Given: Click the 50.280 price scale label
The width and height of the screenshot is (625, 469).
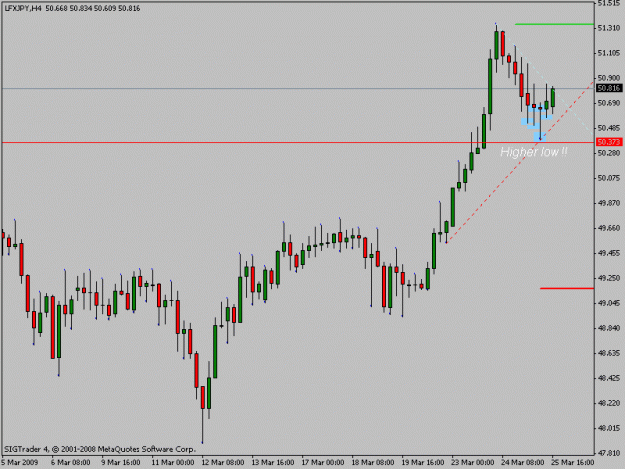Looking at the screenshot, I should (609, 153).
